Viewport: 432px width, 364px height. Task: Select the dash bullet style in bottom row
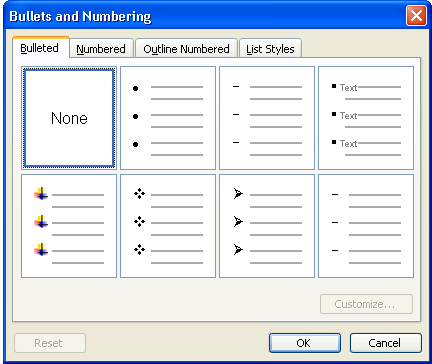(366, 226)
